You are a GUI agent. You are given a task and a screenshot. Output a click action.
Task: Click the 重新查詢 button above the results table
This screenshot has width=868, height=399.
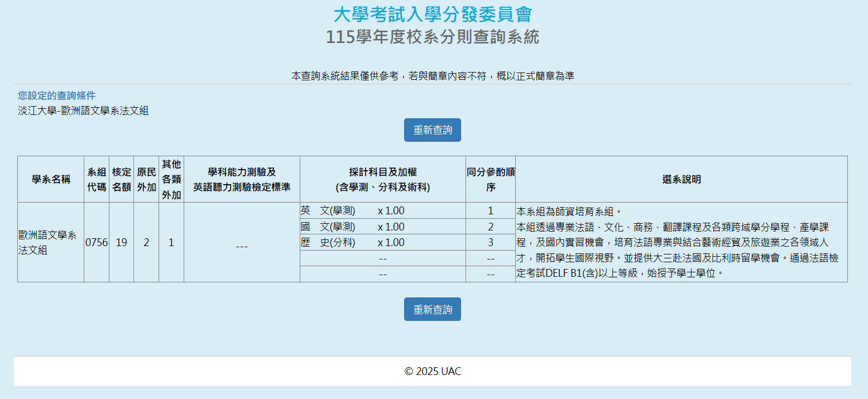(x=432, y=130)
